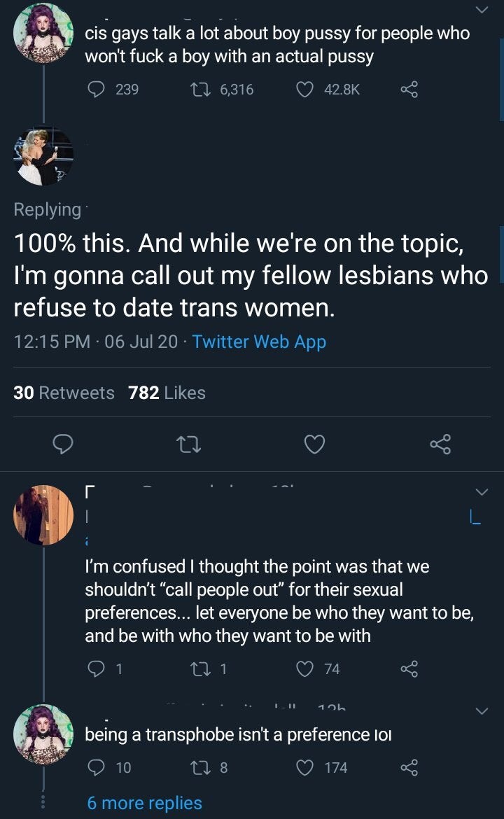Open the Twitter Web App source link
This screenshot has height=819, width=504.
[259, 342]
